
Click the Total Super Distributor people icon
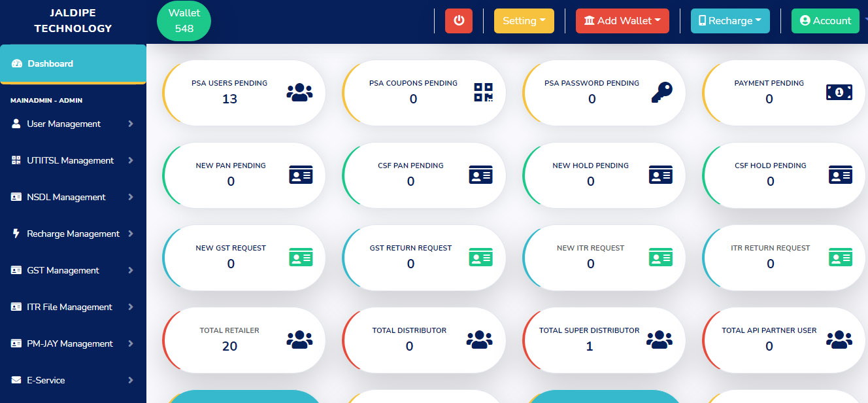pyautogui.click(x=659, y=340)
